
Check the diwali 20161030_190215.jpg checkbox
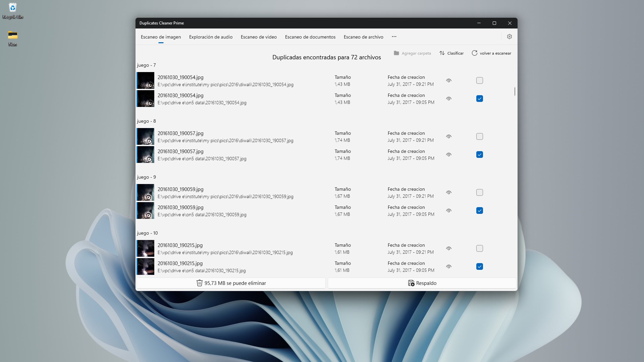pos(480,248)
